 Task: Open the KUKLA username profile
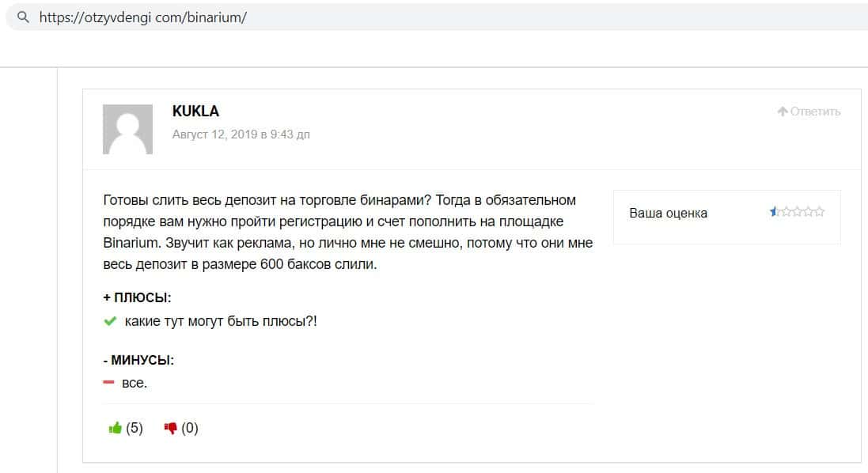pos(195,112)
